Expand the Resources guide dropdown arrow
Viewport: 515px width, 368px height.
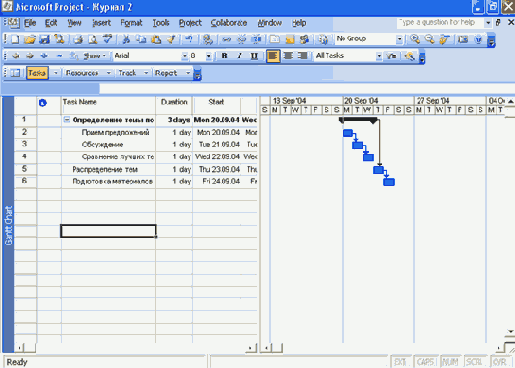pos(109,73)
